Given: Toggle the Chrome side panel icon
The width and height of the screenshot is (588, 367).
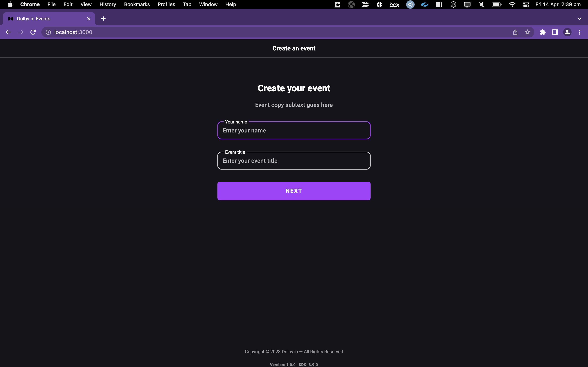Looking at the screenshot, I should coord(555,32).
